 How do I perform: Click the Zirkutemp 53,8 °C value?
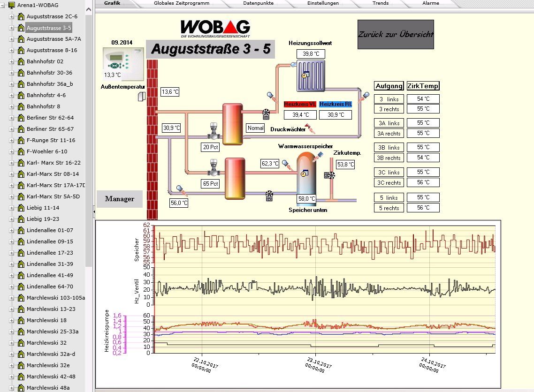[345, 165]
